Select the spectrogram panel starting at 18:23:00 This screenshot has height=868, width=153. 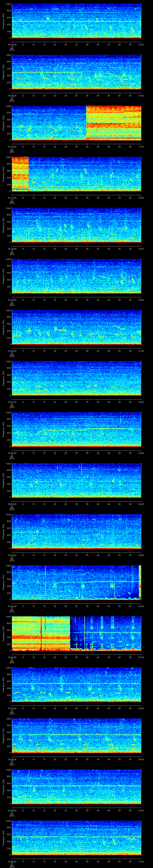pyautogui.click(x=76, y=481)
